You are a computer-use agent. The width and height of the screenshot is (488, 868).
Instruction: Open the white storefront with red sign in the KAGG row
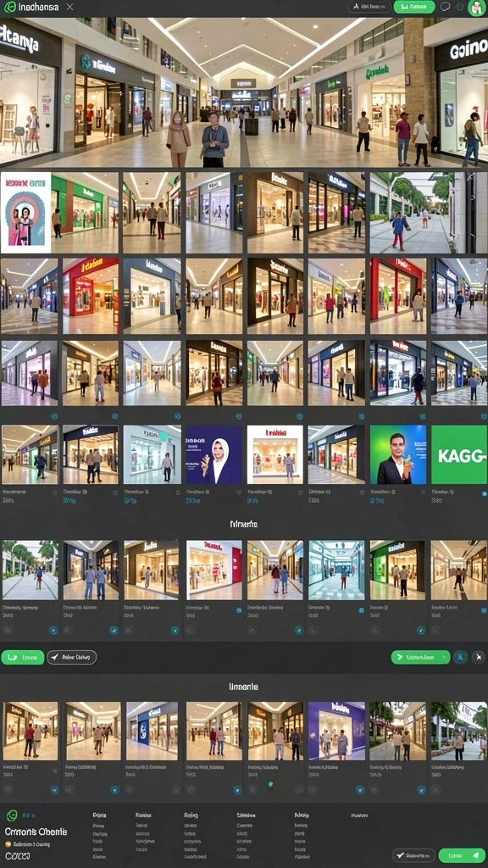275,454
